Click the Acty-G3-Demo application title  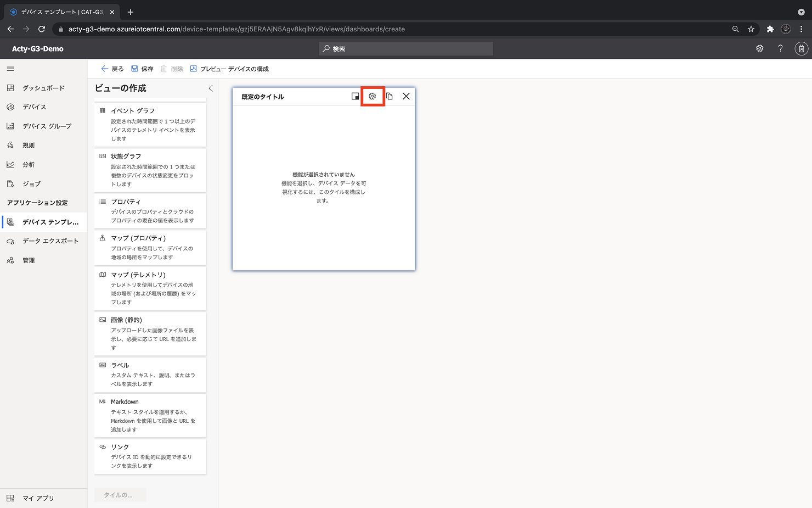[38, 49]
